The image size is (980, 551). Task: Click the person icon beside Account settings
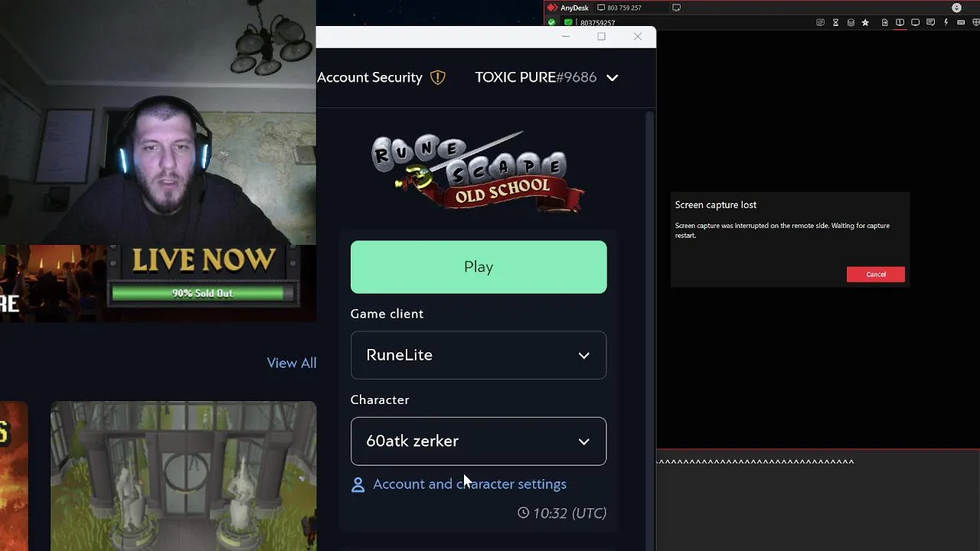[358, 484]
